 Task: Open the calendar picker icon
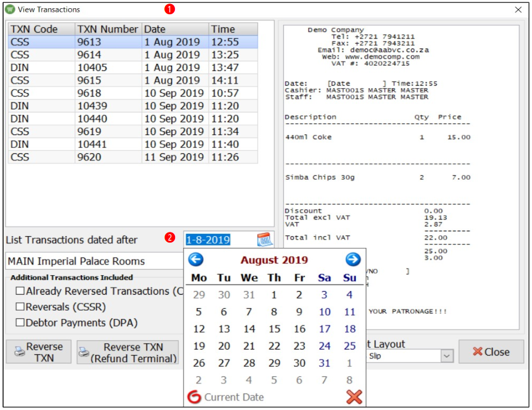[x=265, y=240]
